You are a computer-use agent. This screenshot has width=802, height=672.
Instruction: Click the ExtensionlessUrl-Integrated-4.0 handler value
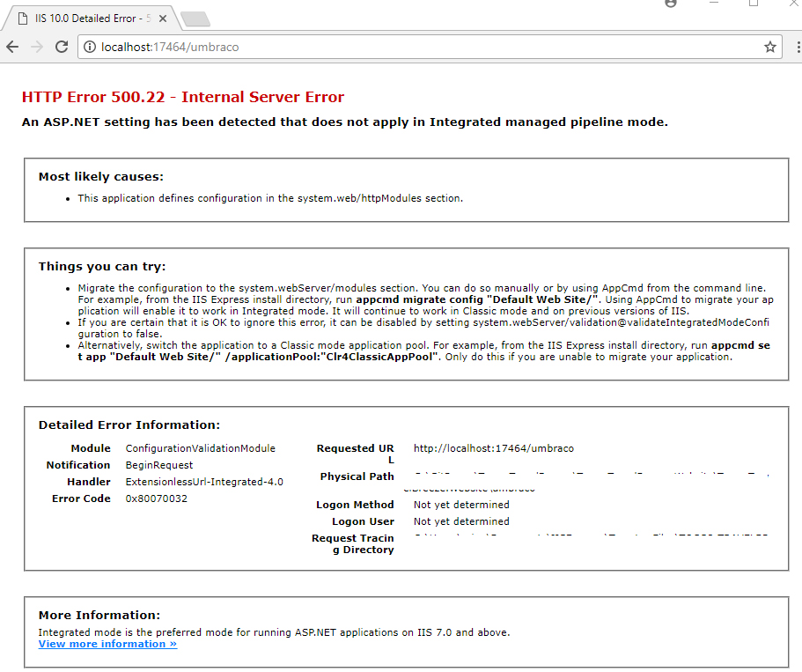[204, 482]
